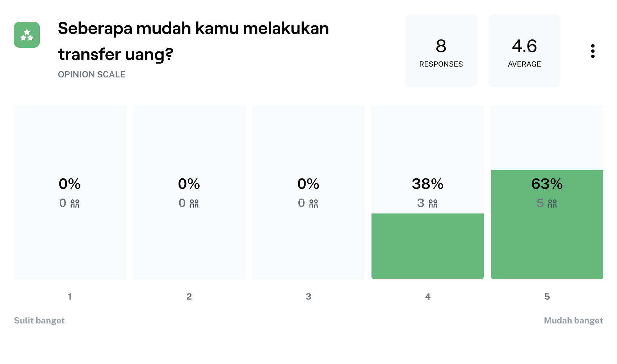The height and width of the screenshot is (364, 617).
Task: Select the 8 Responses stat card
Action: 441,51
